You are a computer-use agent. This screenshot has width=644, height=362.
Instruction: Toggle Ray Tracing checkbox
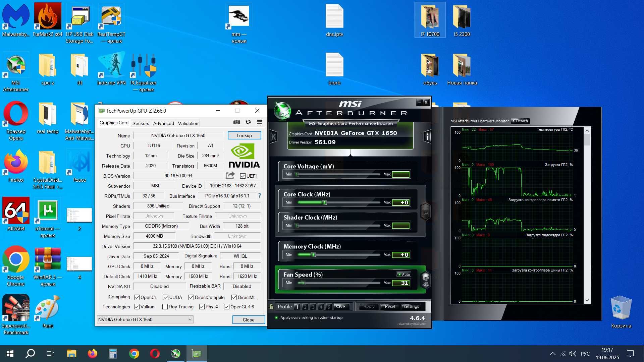[165, 306]
